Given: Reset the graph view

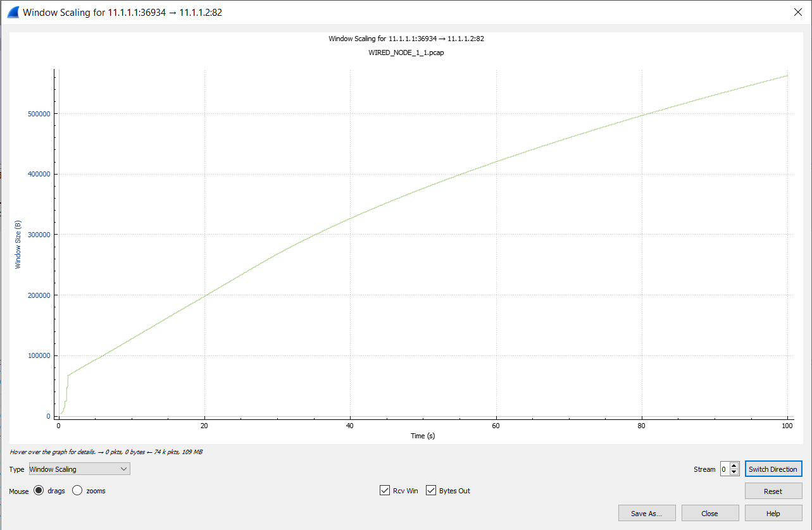Looking at the screenshot, I should coord(773,491).
